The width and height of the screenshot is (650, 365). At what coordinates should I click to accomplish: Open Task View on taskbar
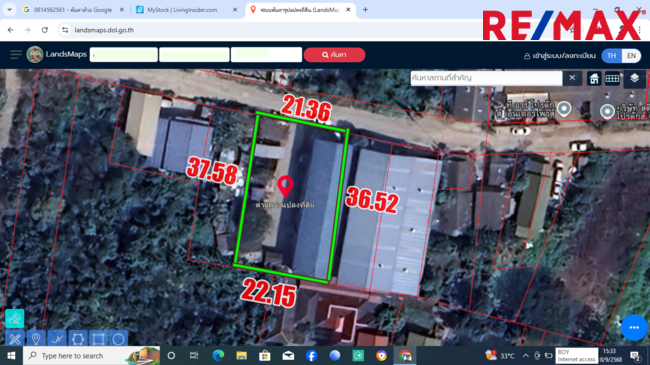(194, 356)
